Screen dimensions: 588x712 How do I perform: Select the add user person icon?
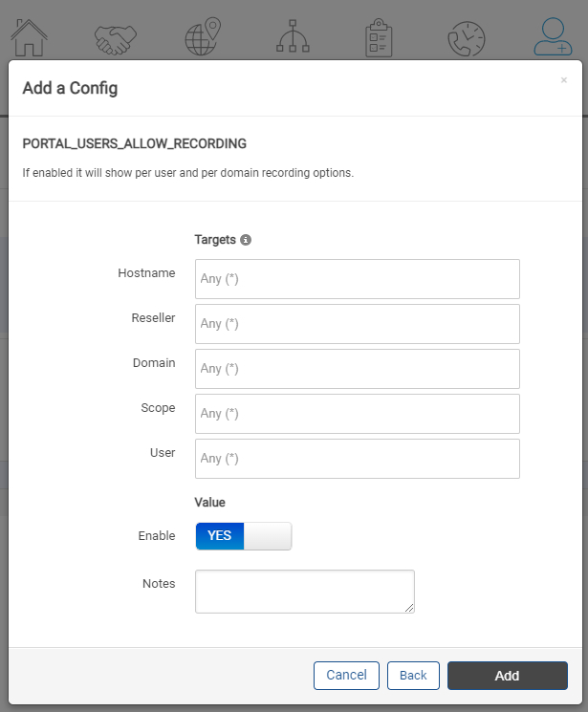(553, 36)
